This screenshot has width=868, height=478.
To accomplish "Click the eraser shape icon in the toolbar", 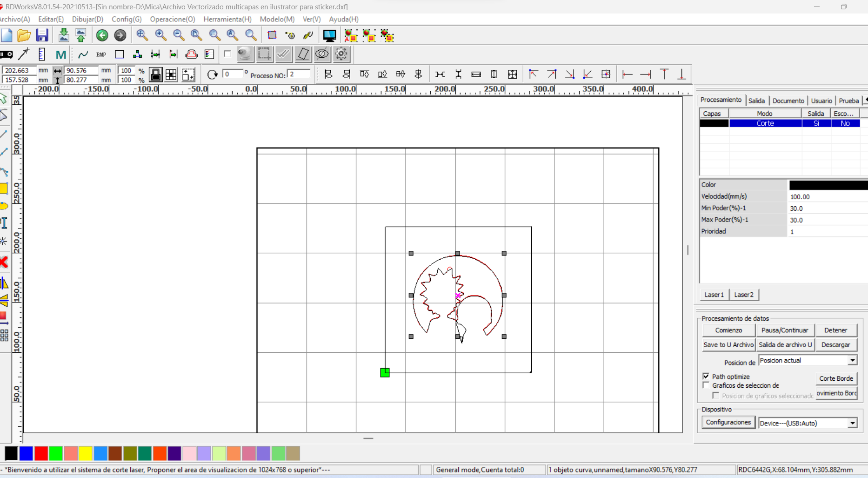I will click(x=303, y=54).
